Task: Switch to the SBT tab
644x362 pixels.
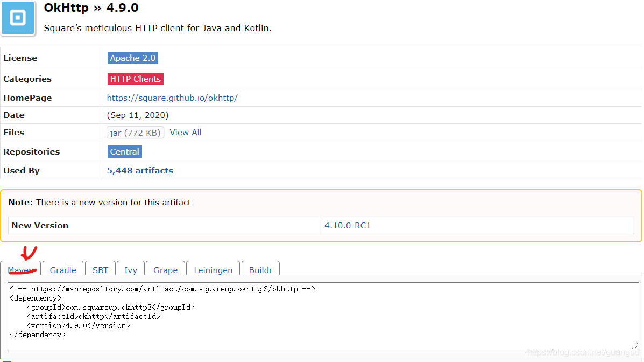Action: [100, 269]
